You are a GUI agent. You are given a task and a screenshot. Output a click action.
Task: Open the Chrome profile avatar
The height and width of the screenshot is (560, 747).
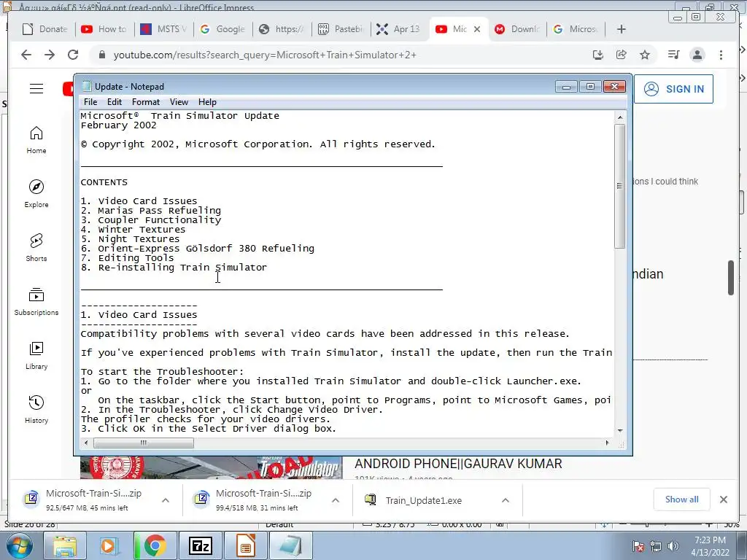[x=697, y=55]
